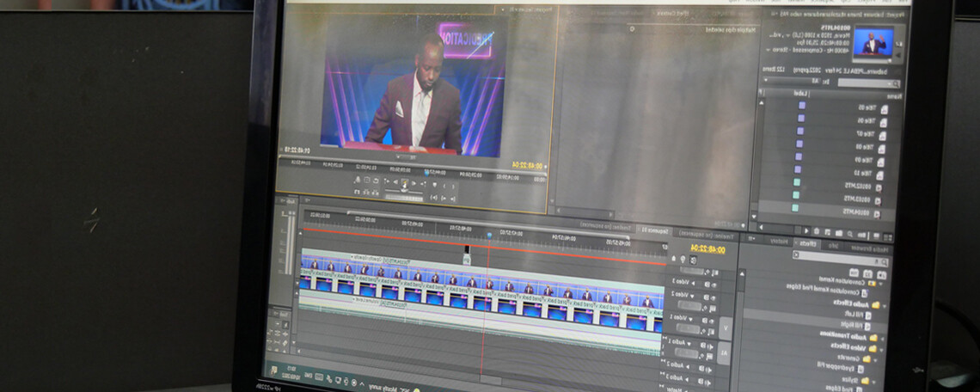Click the Find magnifier icon in Project panel footer
980x392 pixels.
[851, 234]
